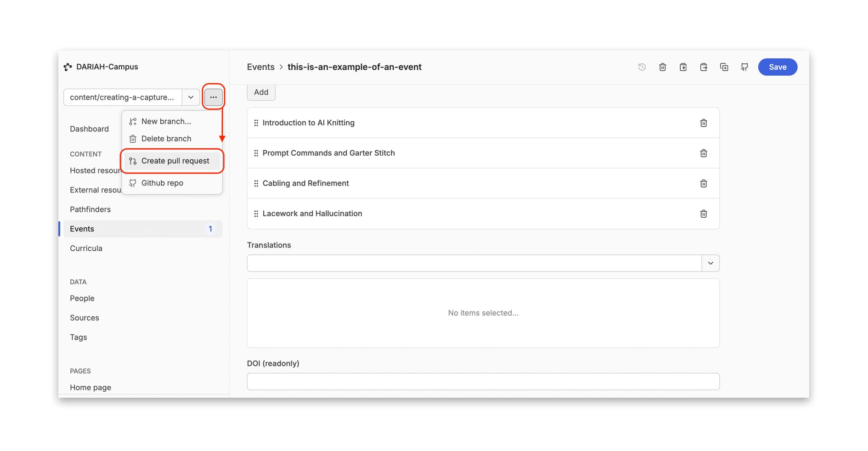
Task: Open the GitHub icon in the header toolbar
Action: click(744, 67)
